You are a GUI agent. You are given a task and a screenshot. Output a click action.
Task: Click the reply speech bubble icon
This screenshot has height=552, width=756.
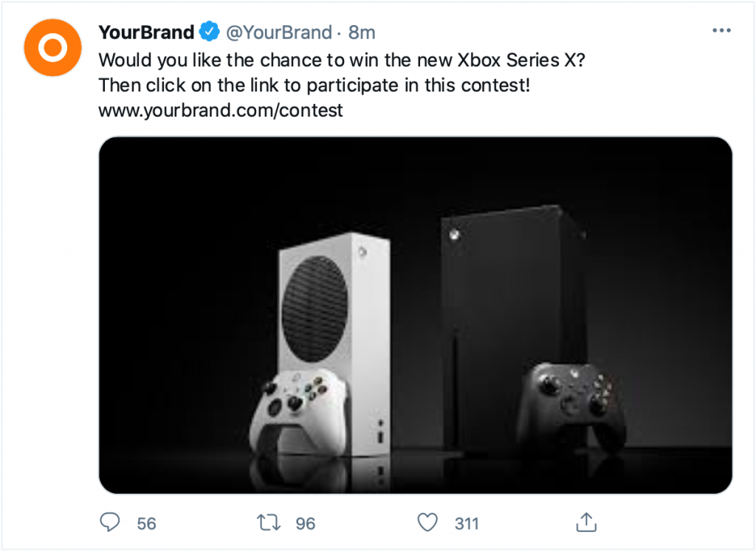[109, 523]
